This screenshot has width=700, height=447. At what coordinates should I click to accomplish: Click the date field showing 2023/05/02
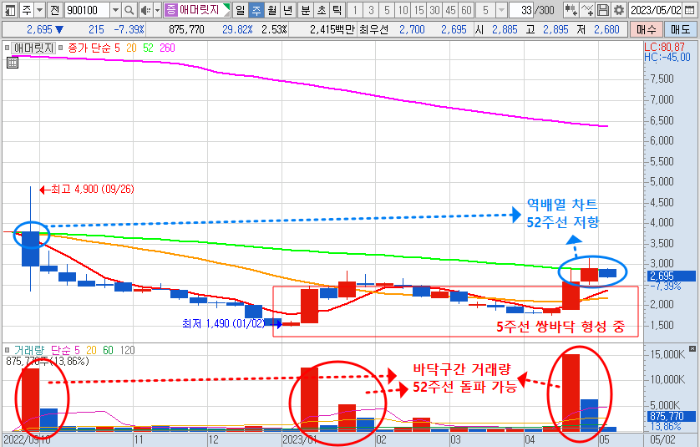coord(656,10)
